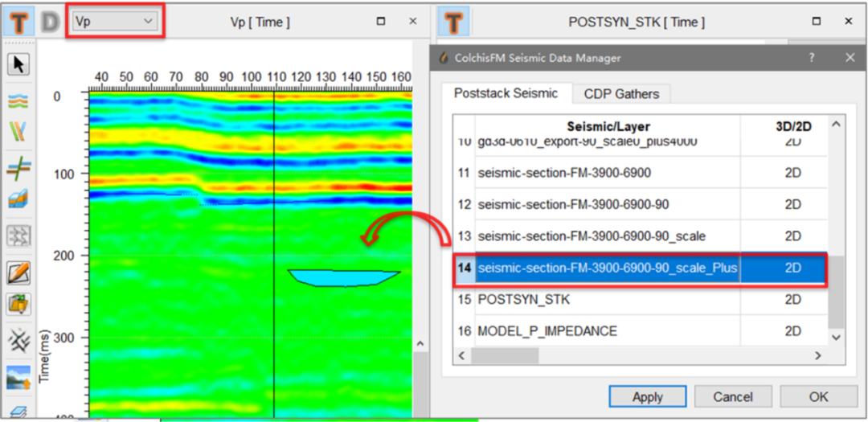Select the MODEL_P_IMPEDANCE seismic row
Image resolution: width=868 pixels, height=422 pixels.
[547, 331]
